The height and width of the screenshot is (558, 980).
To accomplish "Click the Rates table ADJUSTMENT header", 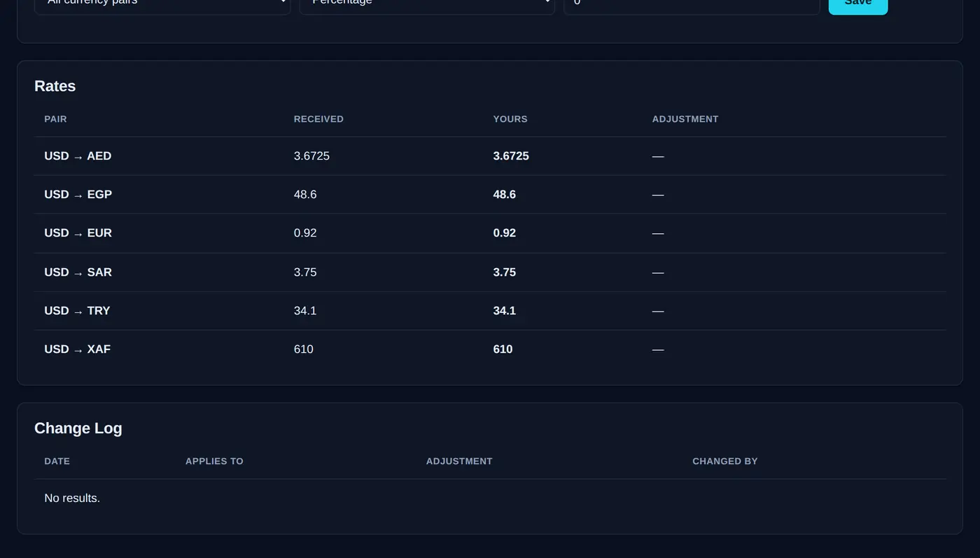I will pos(685,119).
